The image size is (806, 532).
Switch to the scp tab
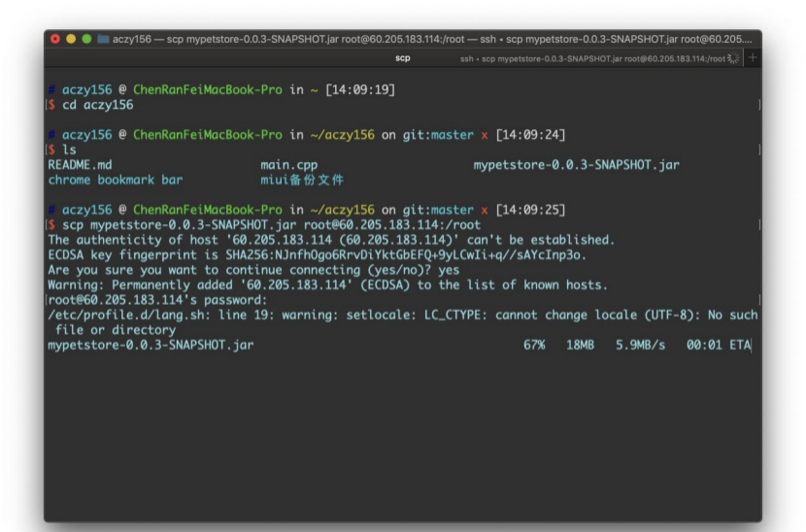point(402,58)
